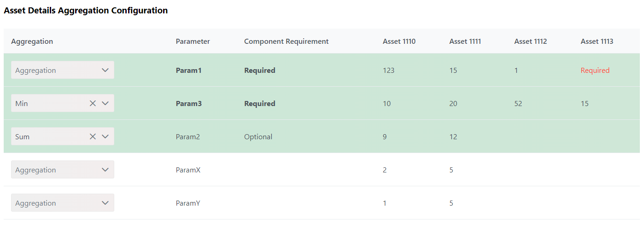
Task: Click the value 20 in Param3 row
Action: coord(453,104)
